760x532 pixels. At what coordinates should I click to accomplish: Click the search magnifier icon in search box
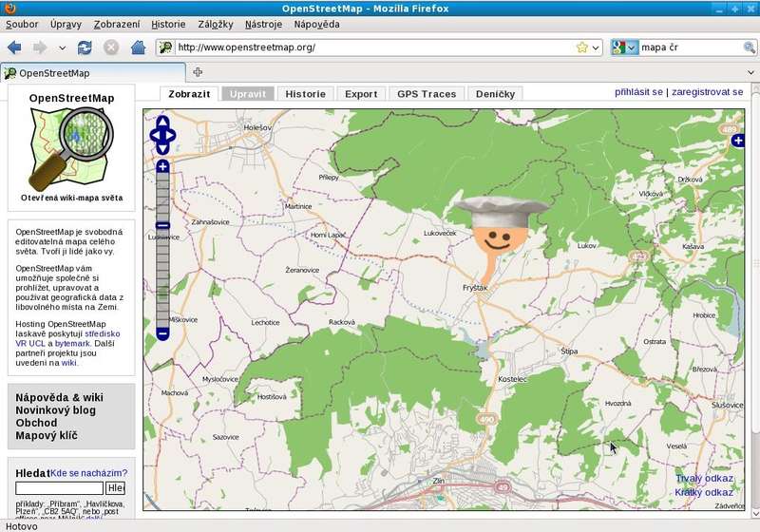749,47
